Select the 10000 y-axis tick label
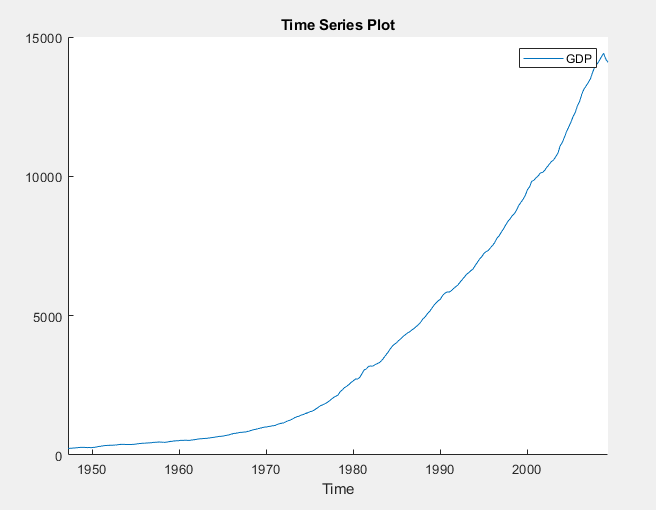This screenshot has width=656, height=510. pyautogui.click(x=44, y=177)
